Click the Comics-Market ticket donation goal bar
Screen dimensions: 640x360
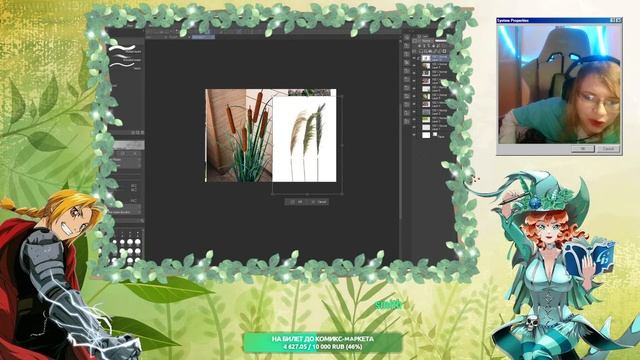[322, 342]
